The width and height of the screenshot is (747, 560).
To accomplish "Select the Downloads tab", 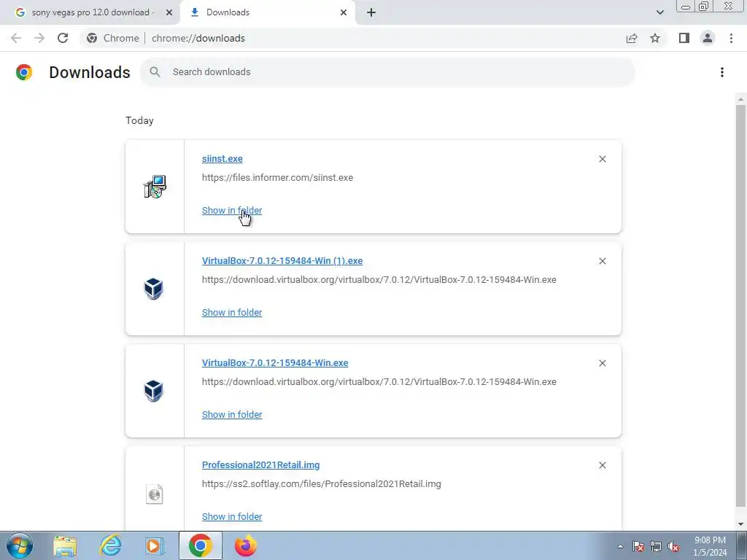I will pos(267,12).
